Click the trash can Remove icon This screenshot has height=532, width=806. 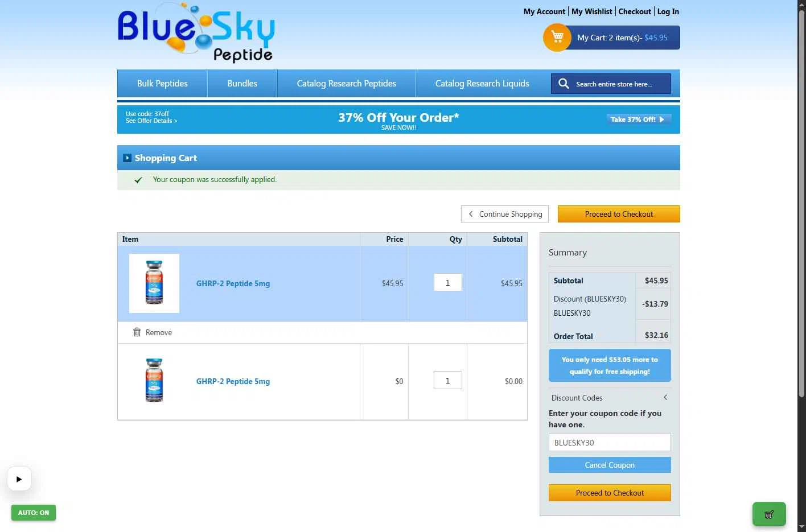(137, 332)
